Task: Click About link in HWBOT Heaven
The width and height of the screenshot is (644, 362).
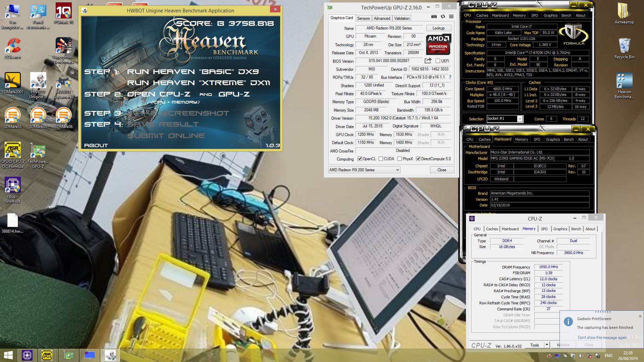Action: (96, 145)
